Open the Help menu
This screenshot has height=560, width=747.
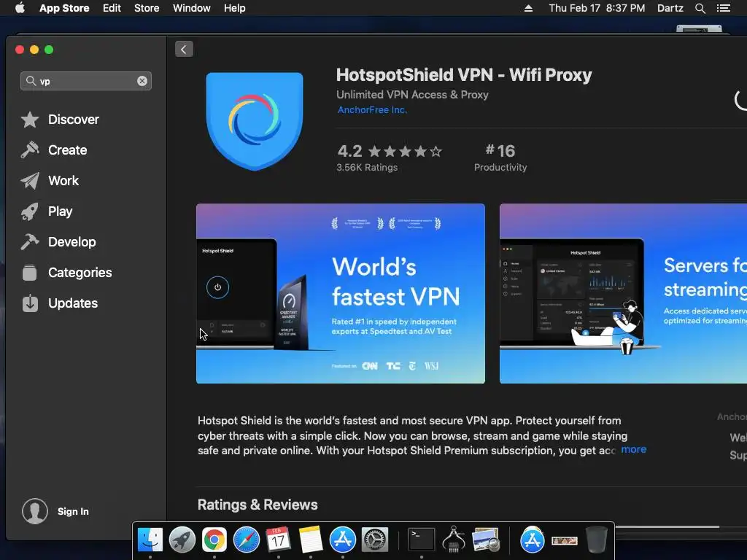[234, 8]
